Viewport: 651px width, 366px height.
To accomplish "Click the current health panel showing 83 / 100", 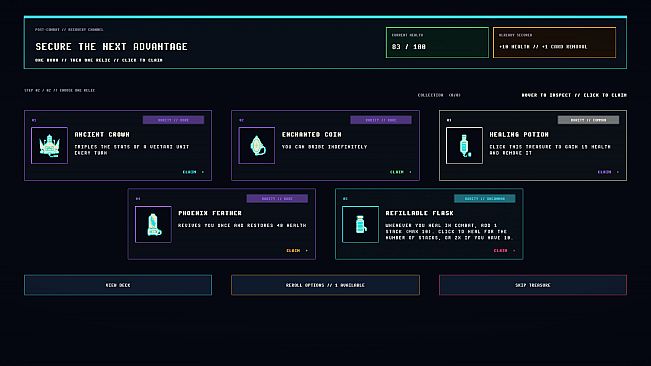I will coord(437,42).
